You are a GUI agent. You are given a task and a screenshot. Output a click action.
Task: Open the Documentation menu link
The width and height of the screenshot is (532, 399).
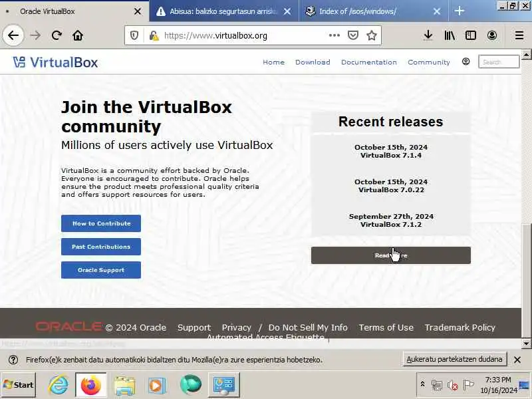coord(369,62)
